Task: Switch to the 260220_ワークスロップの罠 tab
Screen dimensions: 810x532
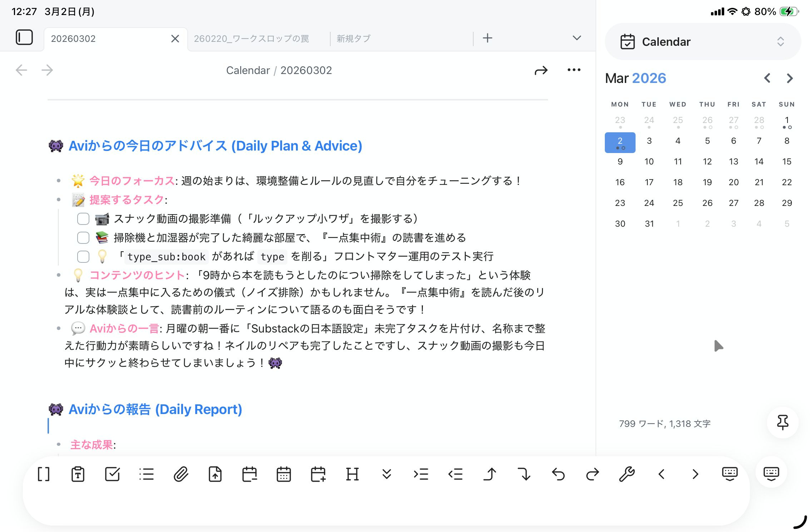Action: click(x=251, y=39)
